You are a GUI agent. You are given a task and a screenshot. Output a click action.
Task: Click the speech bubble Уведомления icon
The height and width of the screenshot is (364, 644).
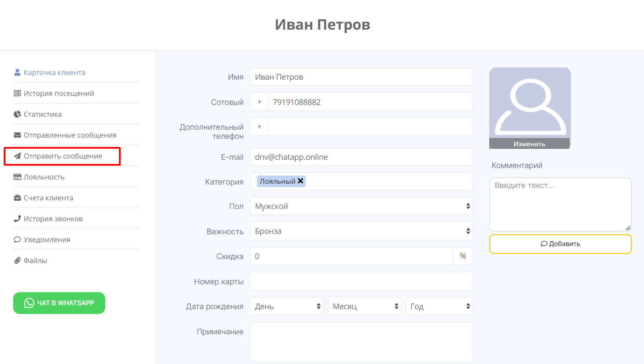pos(17,239)
